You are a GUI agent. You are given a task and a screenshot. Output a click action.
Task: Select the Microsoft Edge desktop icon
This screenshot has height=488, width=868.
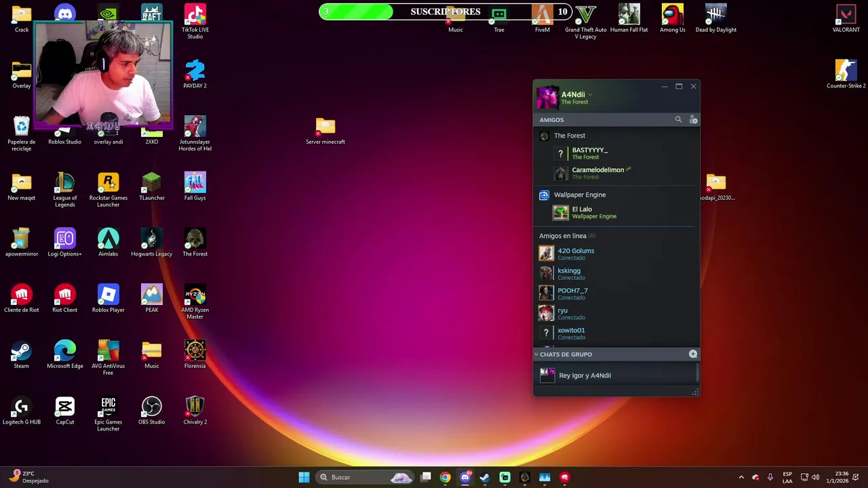[65, 355]
